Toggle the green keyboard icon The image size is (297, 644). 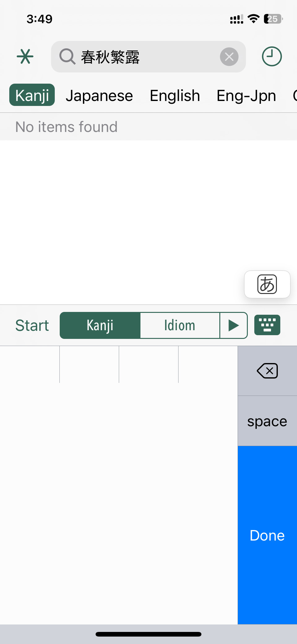point(267,325)
